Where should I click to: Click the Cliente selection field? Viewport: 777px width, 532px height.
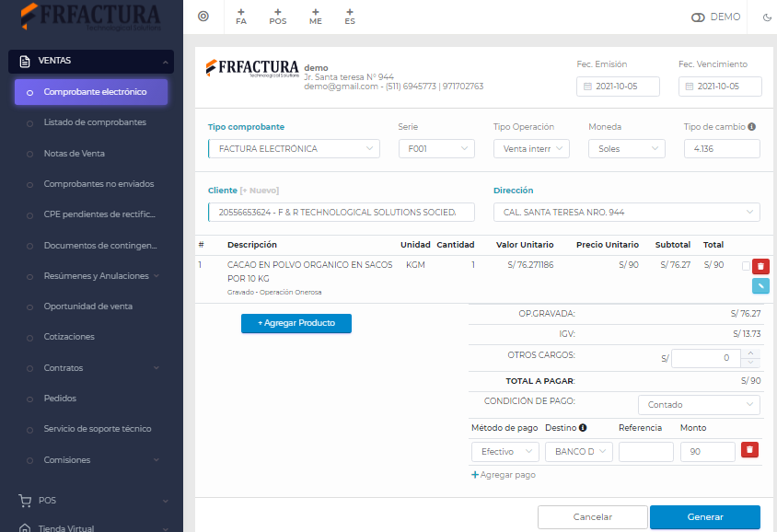click(x=342, y=212)
